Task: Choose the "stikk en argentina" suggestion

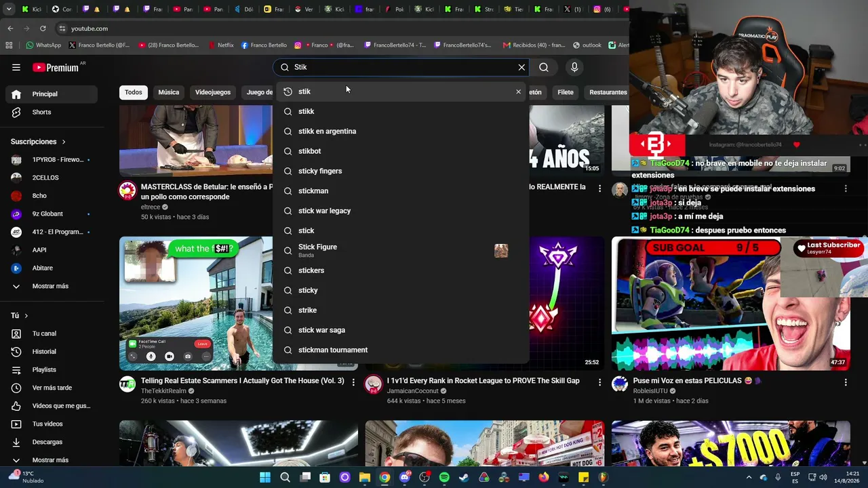Action: 401,131
